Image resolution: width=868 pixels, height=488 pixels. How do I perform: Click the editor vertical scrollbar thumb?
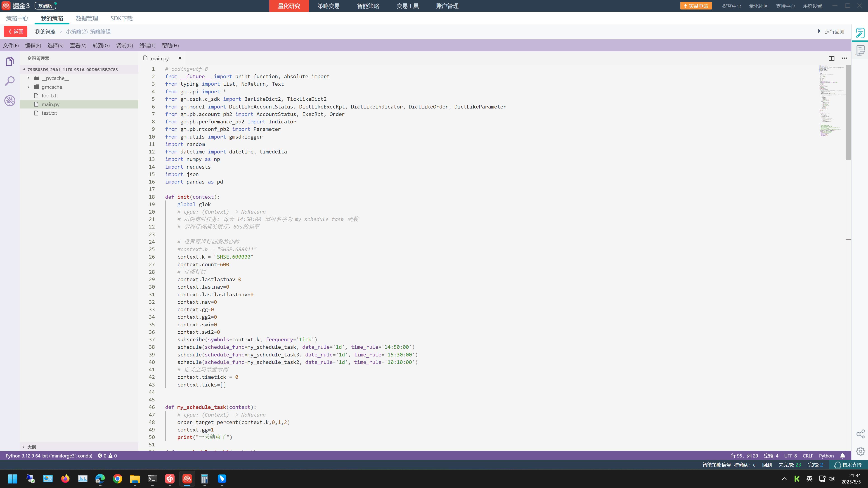point(848,113)
